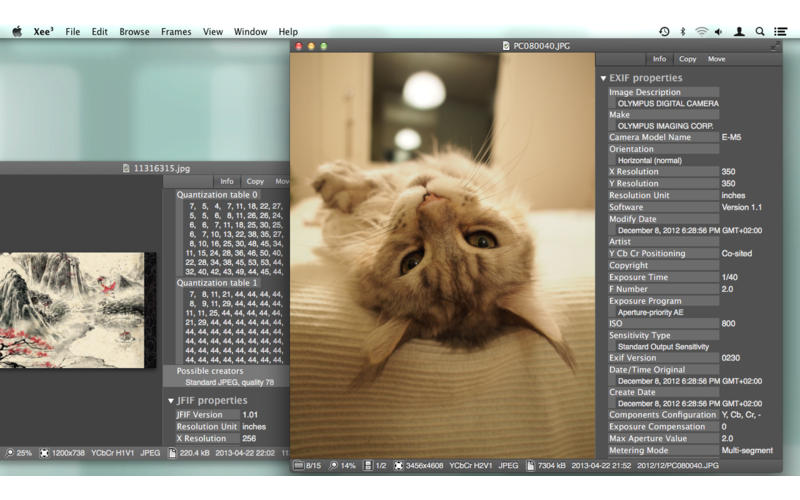Click the file size icon beside 7304 kB
Image resolution: width=800 pixels, height=500 pixels.
coord(528,465)
